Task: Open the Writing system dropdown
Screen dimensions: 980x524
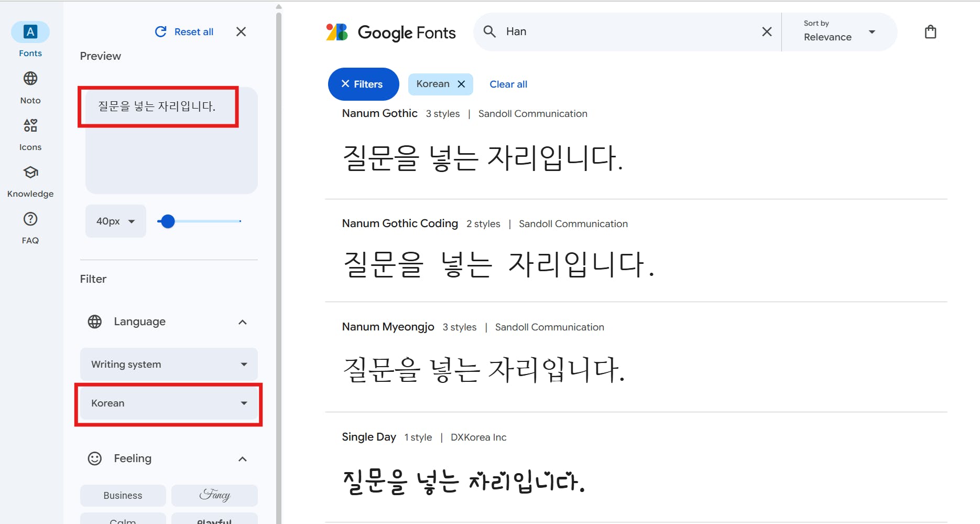Action: pos(169,364)
